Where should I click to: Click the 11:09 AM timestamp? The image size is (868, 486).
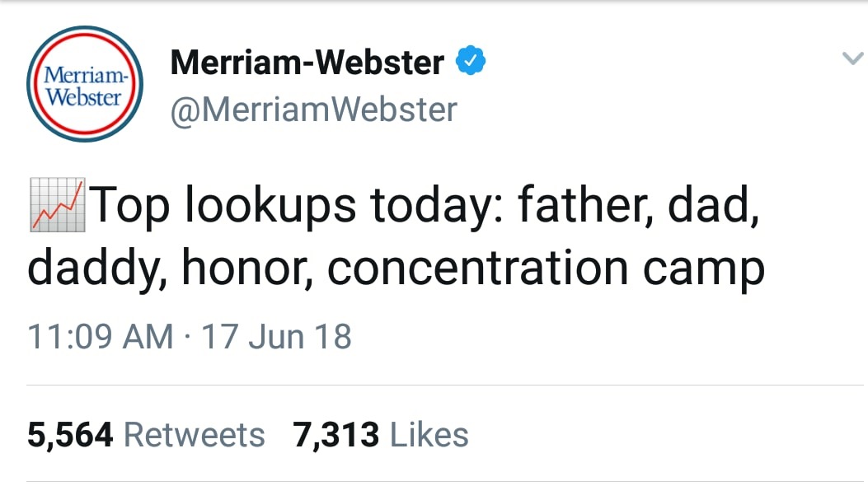coord(101,337)
